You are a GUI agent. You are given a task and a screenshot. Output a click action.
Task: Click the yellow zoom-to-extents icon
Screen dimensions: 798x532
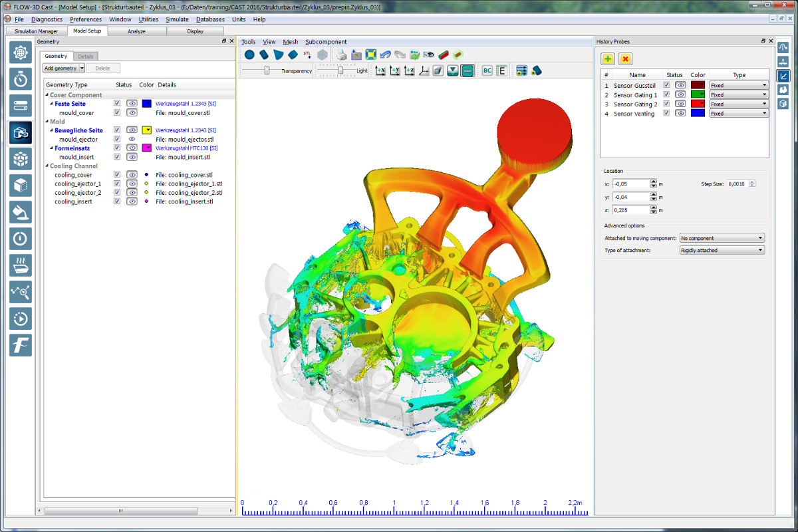371,55
